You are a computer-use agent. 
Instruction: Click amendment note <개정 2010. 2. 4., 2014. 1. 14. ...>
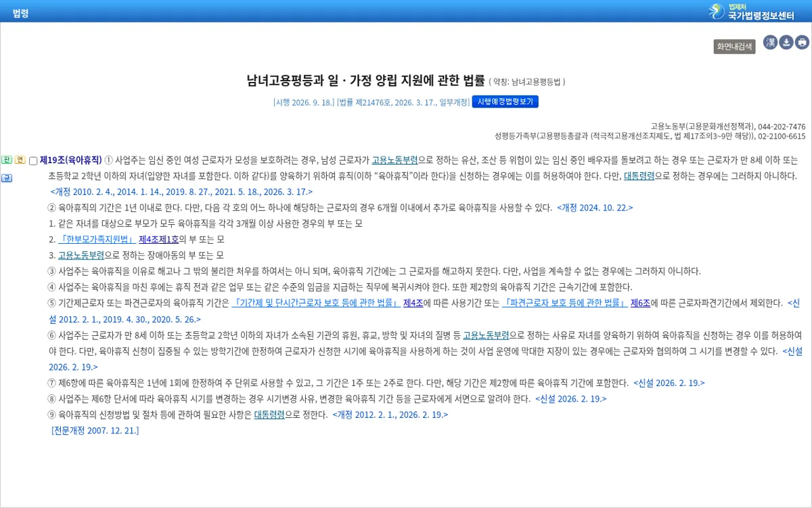(181, 192)
